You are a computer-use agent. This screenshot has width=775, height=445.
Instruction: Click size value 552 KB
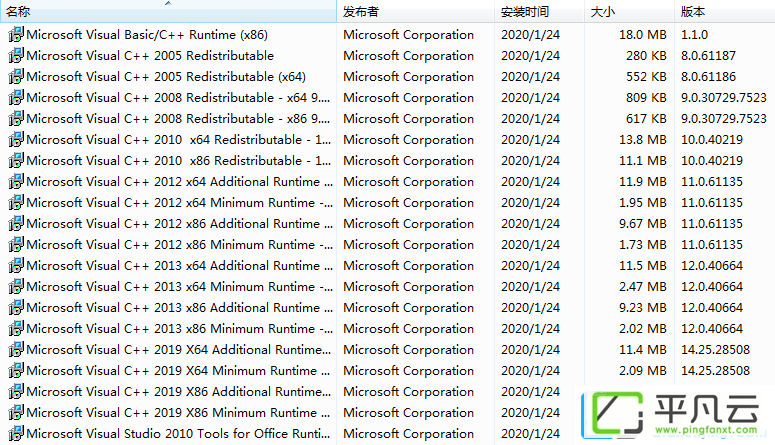tap(646, 77)
